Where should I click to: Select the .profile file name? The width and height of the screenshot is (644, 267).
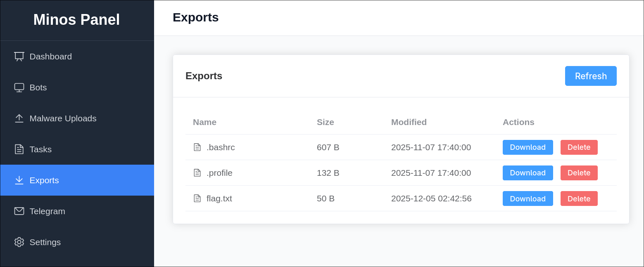click(219, 173)
